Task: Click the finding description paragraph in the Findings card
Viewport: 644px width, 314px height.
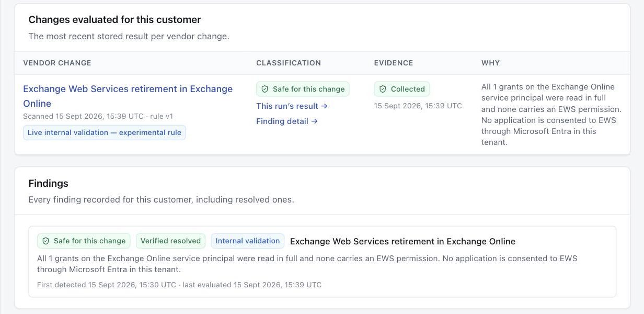Action: click(307, 264)
